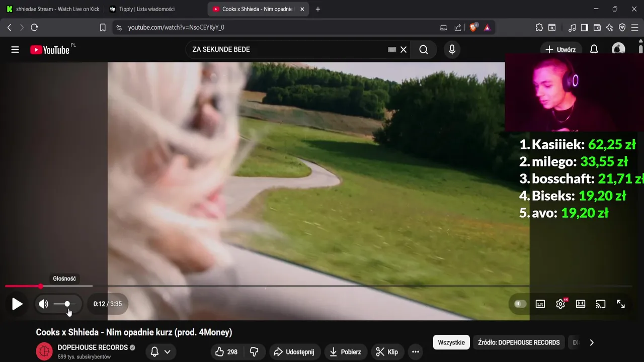Screen dimensions: 644x362
Task: Select the Wszystkie filter chip
Action: [x=451, y=342]
